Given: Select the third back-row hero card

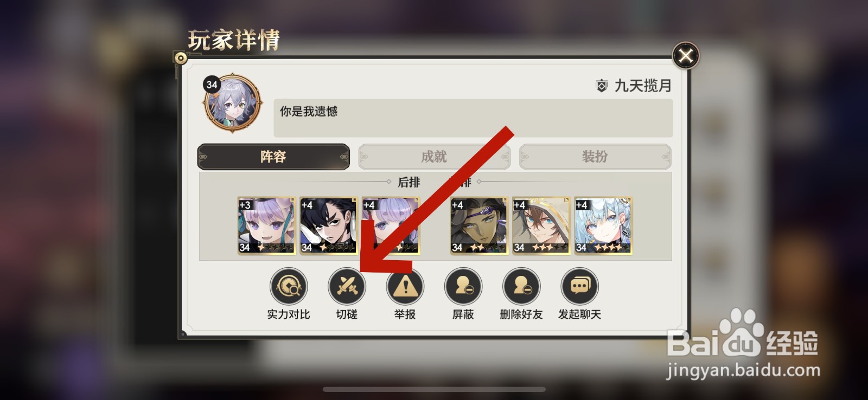Looking at the screenshot, I should coord(391,226).
